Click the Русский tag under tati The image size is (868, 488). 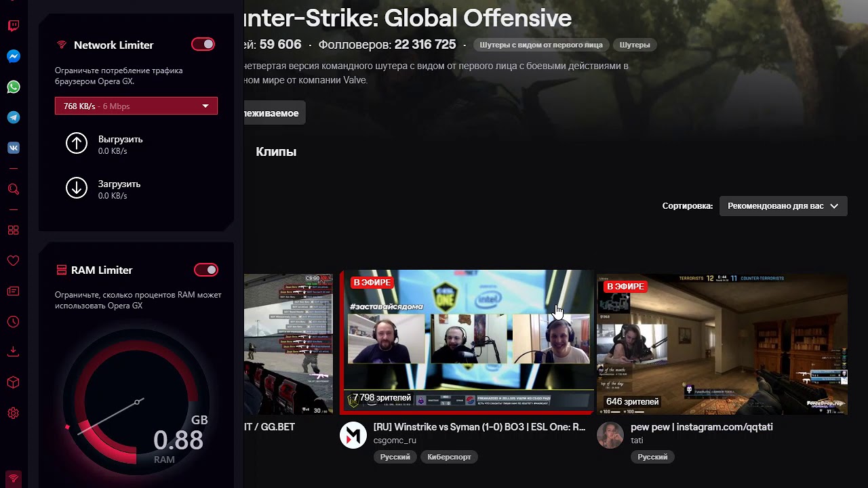[x=652, y=457]
